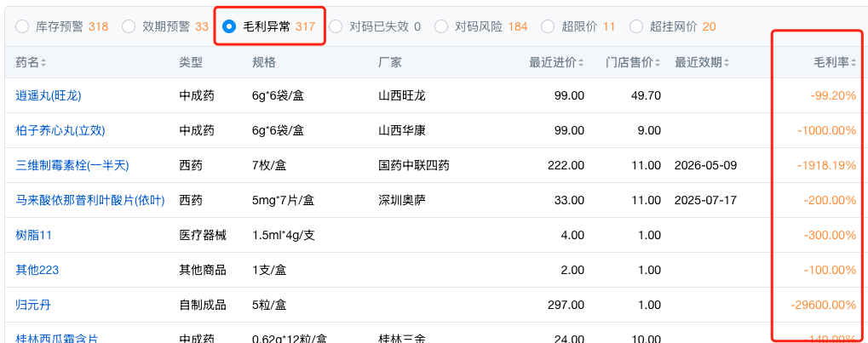Select the 效期预警 radio filter
Viewport: 868px width, 343px height.
coord(129,26)
